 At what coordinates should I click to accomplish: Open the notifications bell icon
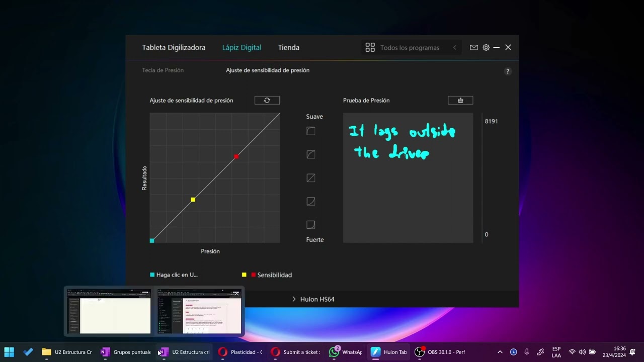[633, 352]
